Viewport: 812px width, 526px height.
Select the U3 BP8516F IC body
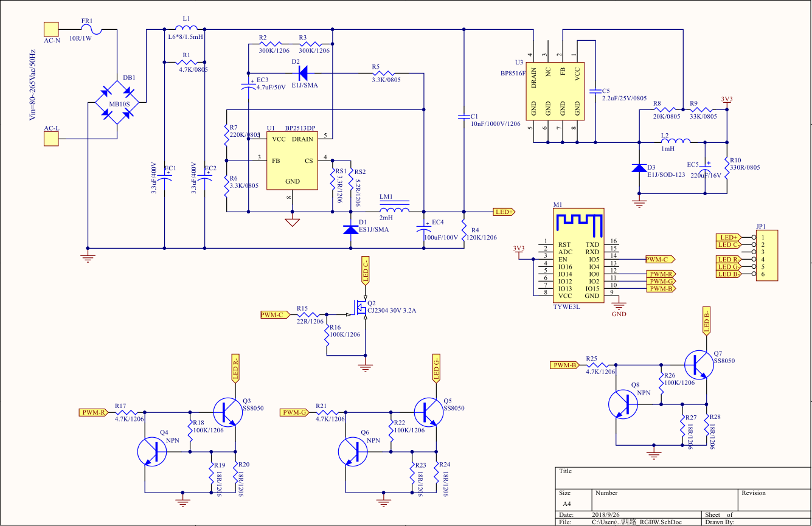(x=555, y=91)
